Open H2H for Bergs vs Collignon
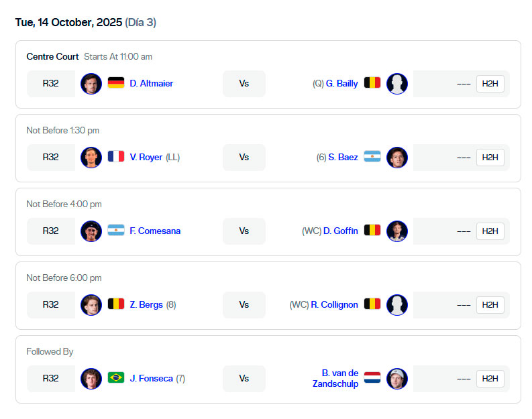Viewport: 532px width, 419px height. pos(490,305)
